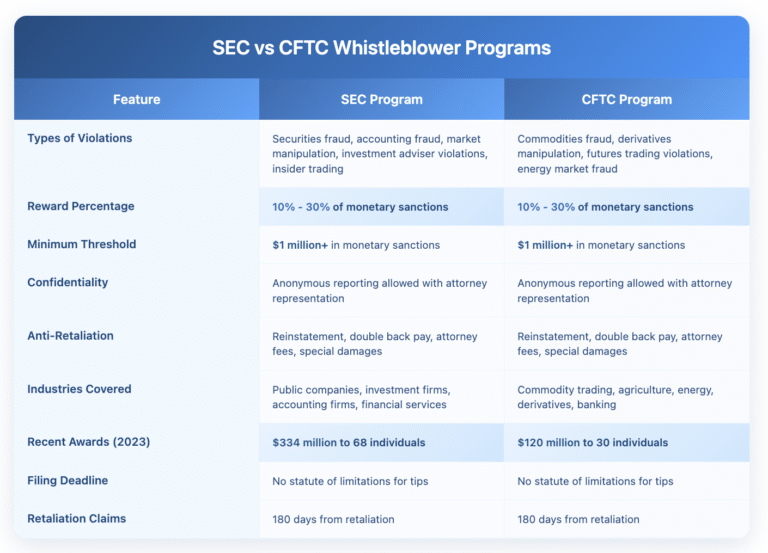Click the 'CFTC Program' column header

pyautogui.click(x=626, y=100)
